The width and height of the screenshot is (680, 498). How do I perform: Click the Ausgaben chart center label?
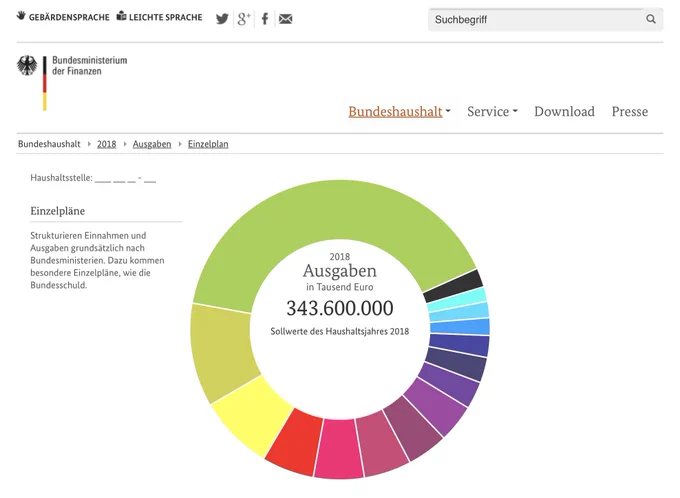pyautogui.click(x=340, y=271)
